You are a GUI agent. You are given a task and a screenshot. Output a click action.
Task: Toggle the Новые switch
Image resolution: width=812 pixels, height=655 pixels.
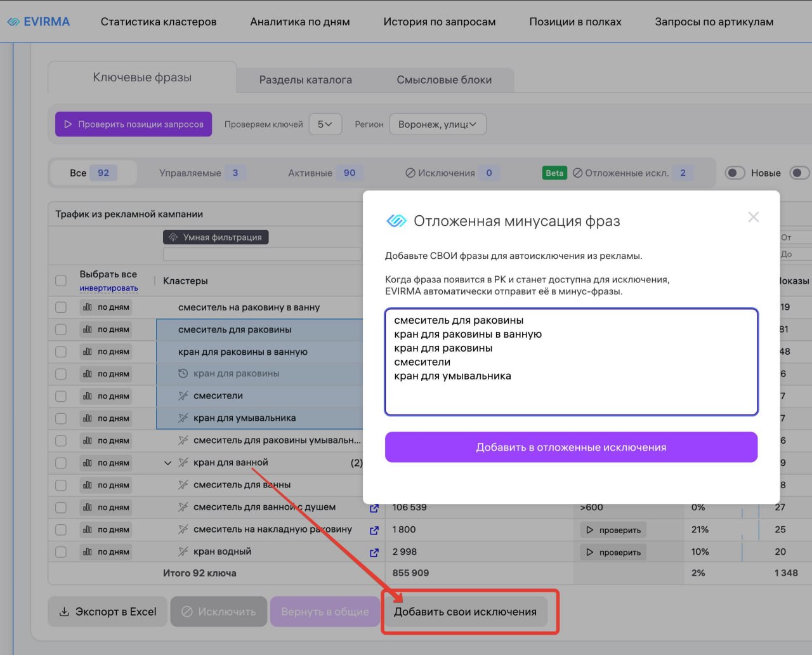(735, 173)
